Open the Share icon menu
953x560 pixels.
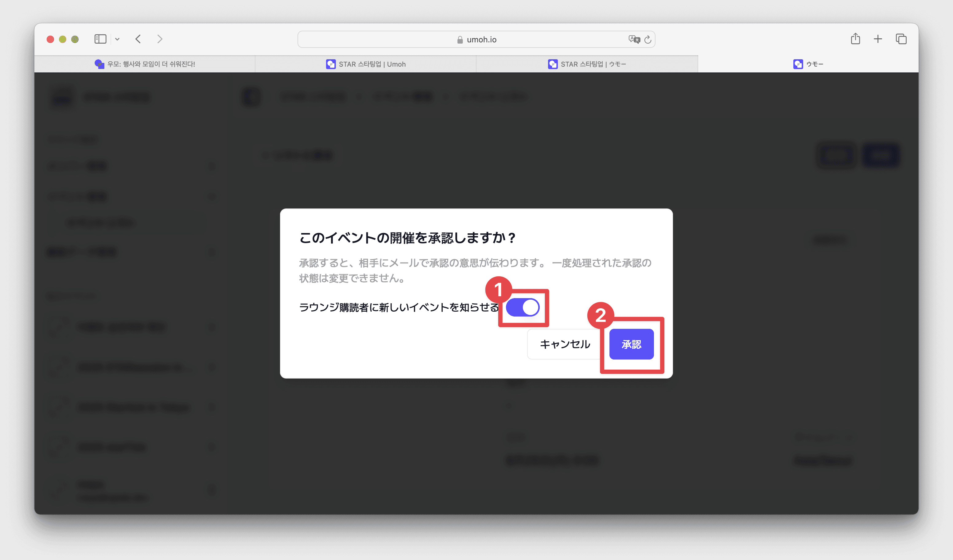coord(855,39)
